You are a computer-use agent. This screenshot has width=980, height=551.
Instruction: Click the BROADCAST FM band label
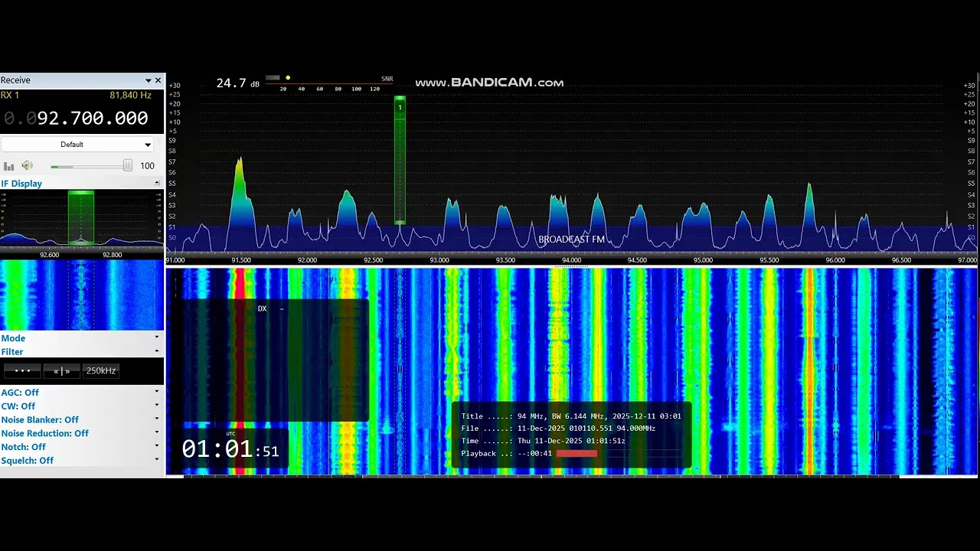pos(571,240)
